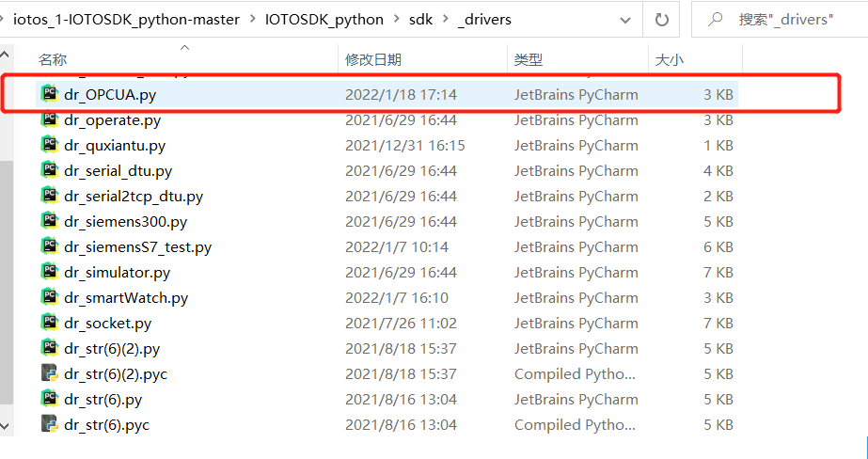The width and height of the screenshot is (868, 459).
Task: Click the PyCharm icon of dr_socket.py
Action: click(x=50, y=323)
